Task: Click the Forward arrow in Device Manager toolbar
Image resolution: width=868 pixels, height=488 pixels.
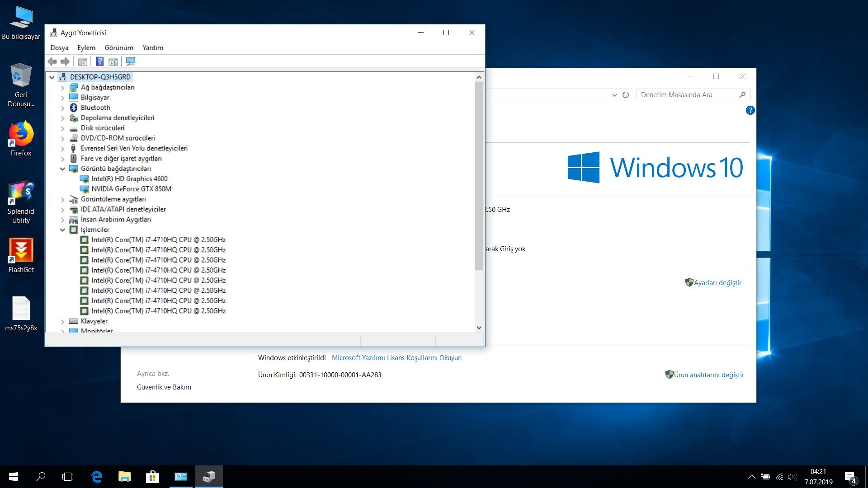Action: tap(65, 61)
